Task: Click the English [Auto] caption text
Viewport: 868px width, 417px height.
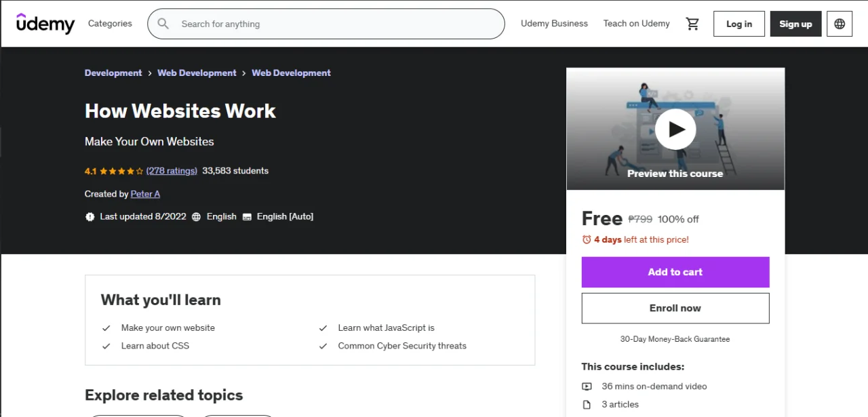Action: click(285, 217)
